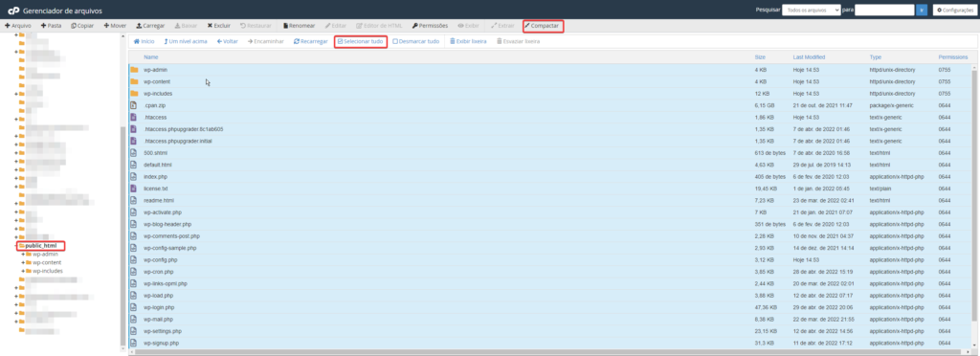Sort by the Name column header
Screen dimensions: 980x356
tap(150, 56)
